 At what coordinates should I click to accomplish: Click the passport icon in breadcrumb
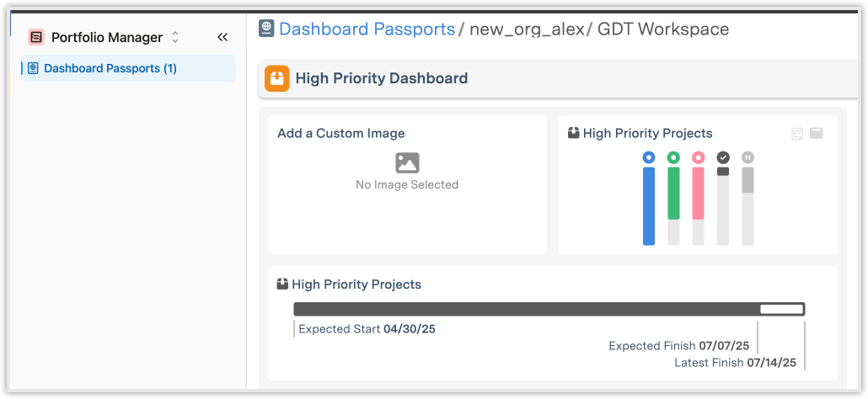(x=267, y=29)
